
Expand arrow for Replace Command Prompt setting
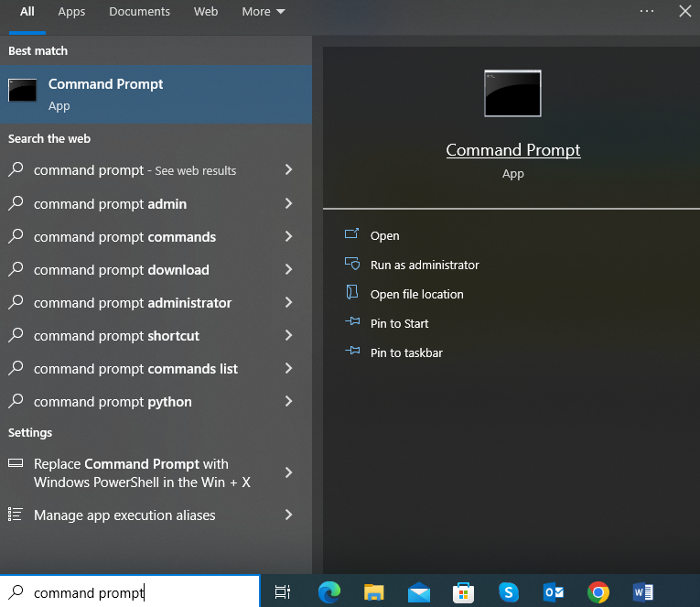point(289,472)
